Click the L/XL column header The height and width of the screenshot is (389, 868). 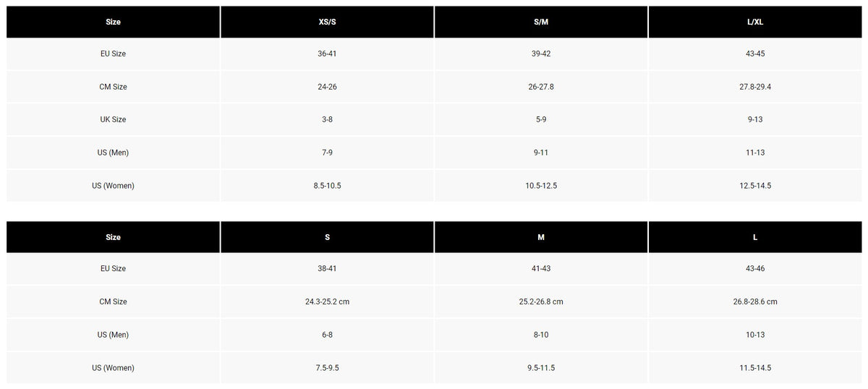pos(755,22)
